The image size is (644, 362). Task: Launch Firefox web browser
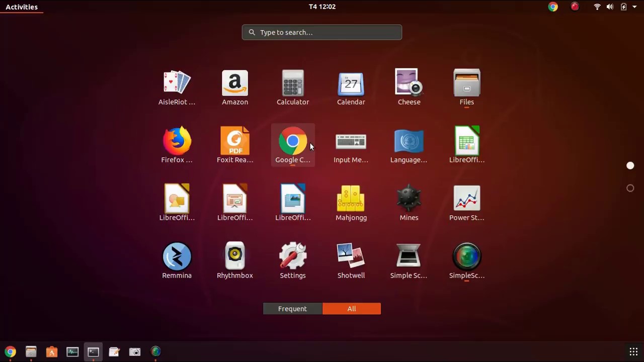[x=177, y=146]
